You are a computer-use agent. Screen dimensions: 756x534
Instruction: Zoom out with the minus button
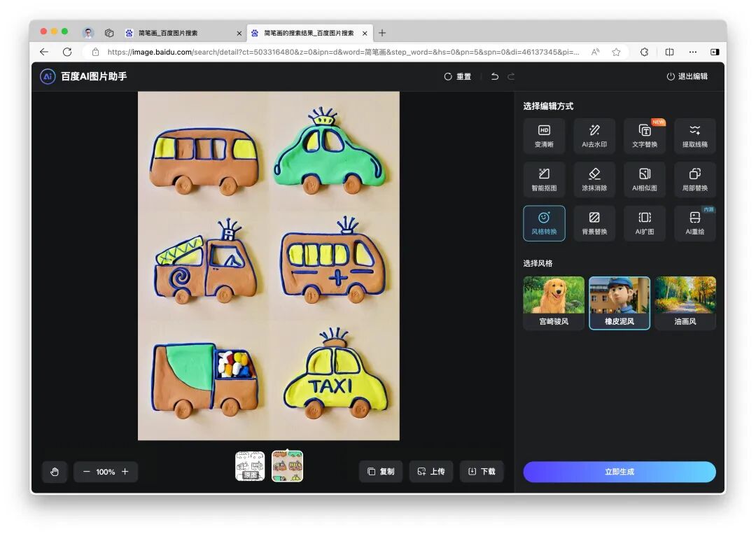coord(87,472)
